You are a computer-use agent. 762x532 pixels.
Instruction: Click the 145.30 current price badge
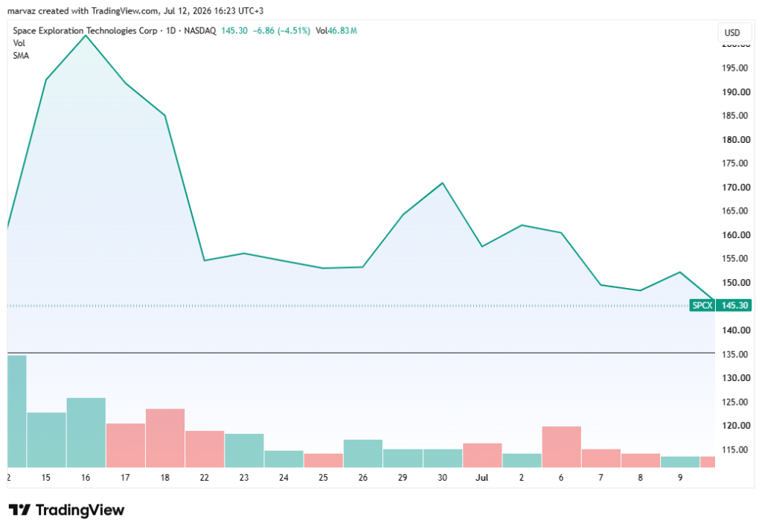tap(734, 306)
